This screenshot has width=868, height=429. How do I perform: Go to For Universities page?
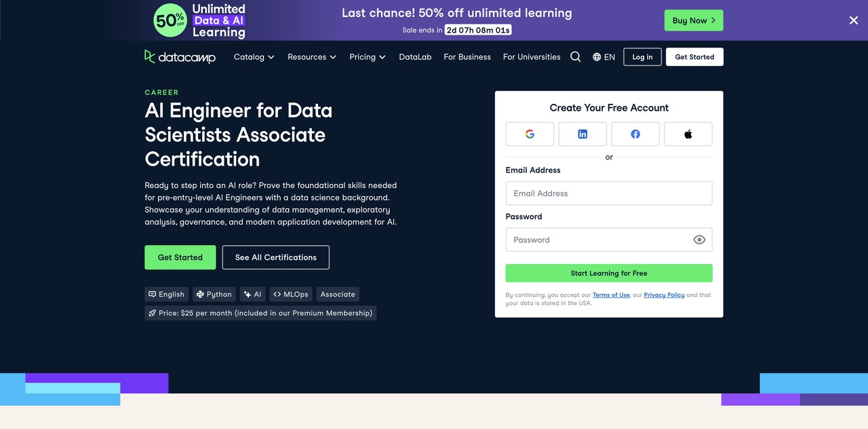pyautogui.click(x=532, y=57)
